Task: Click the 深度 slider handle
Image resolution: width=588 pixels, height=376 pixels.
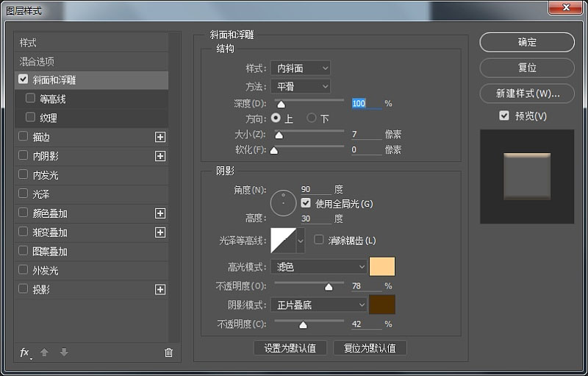Action: 281,104
